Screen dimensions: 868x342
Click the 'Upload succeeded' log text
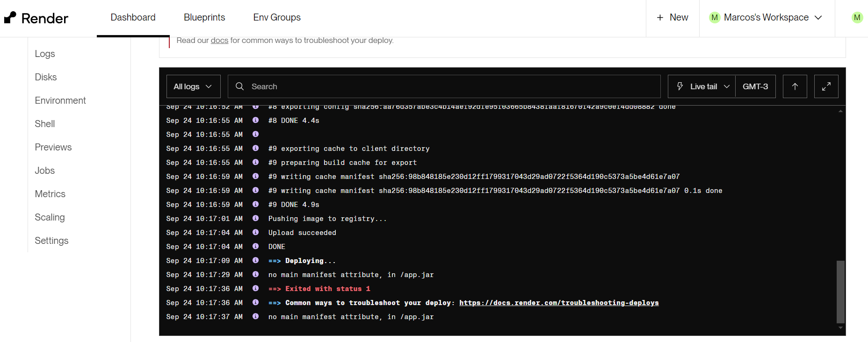coord(302,233)
